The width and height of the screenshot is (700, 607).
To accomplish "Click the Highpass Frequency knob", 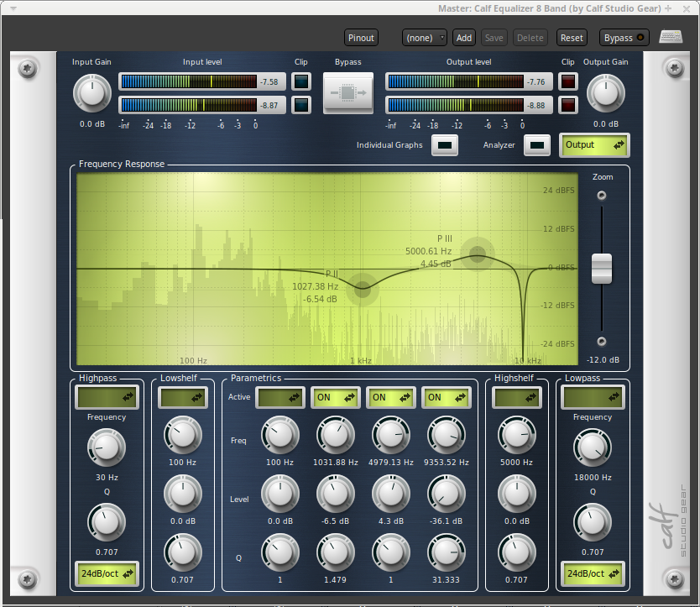I will (x=107, y=447).
